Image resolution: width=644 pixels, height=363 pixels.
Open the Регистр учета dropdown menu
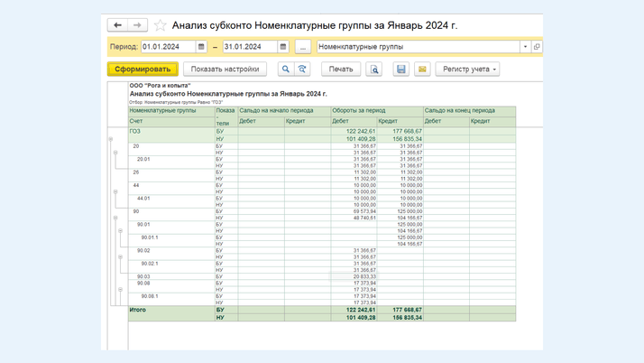tap(467, 69)
